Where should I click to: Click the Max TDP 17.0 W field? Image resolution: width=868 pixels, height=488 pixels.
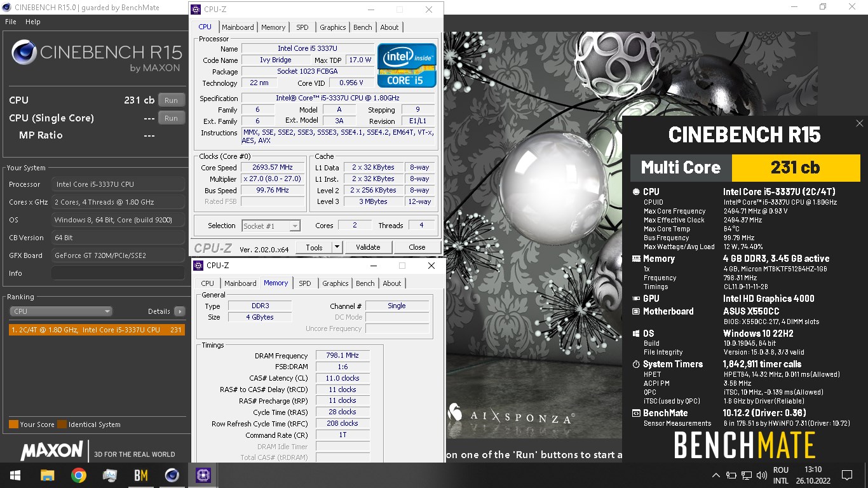360,60
